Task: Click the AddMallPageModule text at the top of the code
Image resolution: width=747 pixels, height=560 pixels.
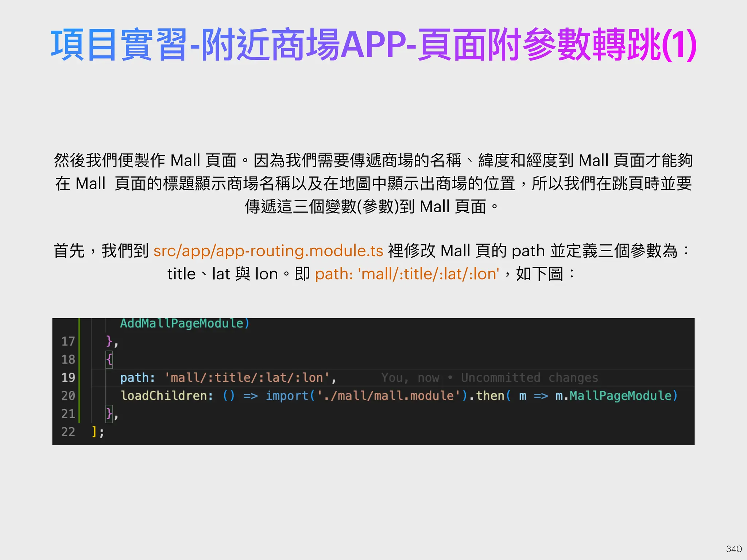Action: pyautogui.click(x=182, y=323)
